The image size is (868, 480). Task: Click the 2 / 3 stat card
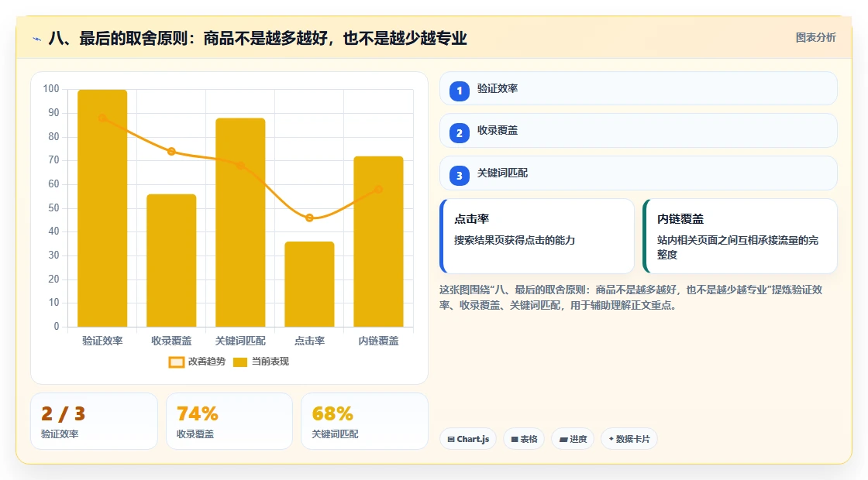[x=94, y=421]
